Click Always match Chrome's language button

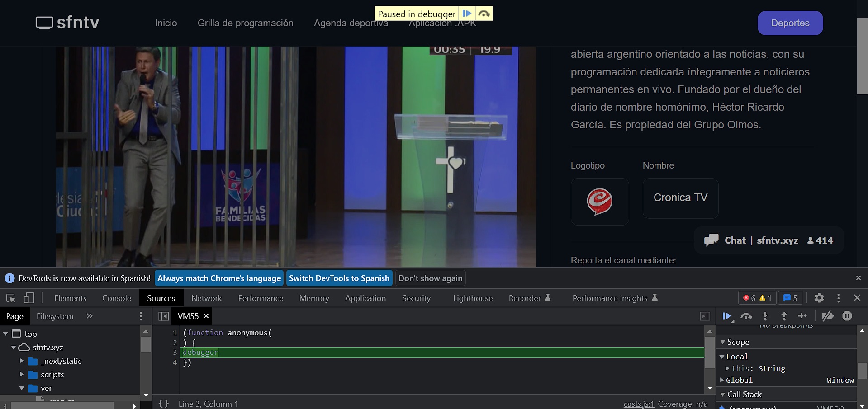pyautogui.click(x=219, y=278)
